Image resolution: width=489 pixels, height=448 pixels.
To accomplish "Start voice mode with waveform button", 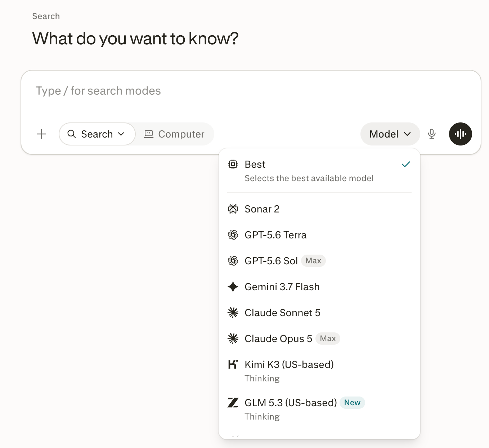I will [x=460, y=134].
